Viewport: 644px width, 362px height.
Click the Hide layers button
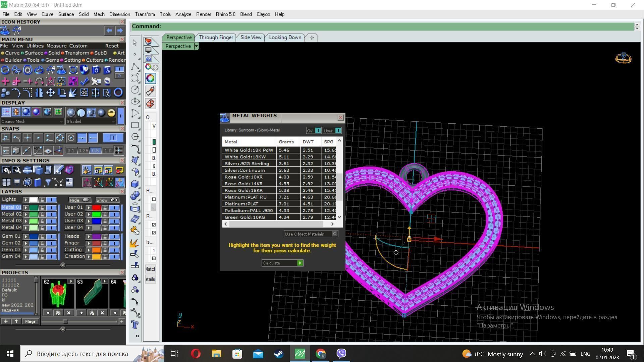pyautogui.click(x=80, y=200)
